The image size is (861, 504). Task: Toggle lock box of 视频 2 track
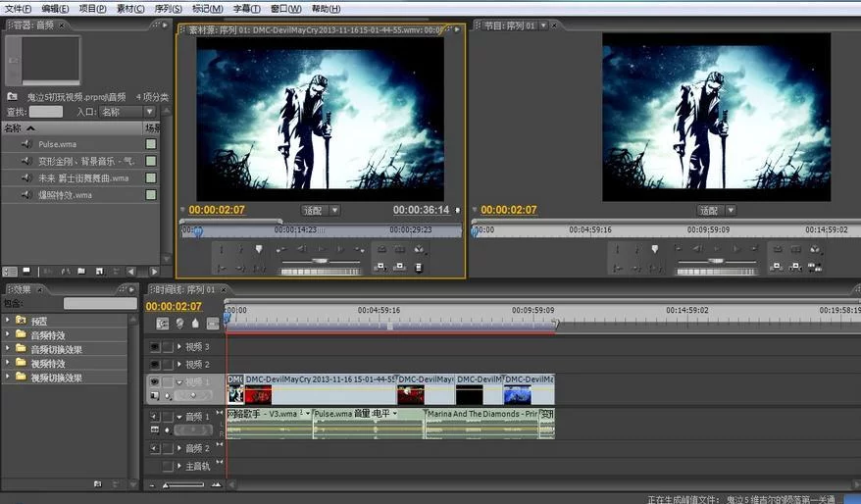168,365
